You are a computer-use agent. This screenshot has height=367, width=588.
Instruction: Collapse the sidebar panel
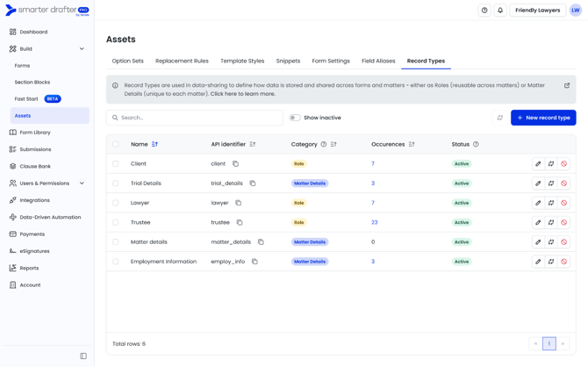point(83,356)
